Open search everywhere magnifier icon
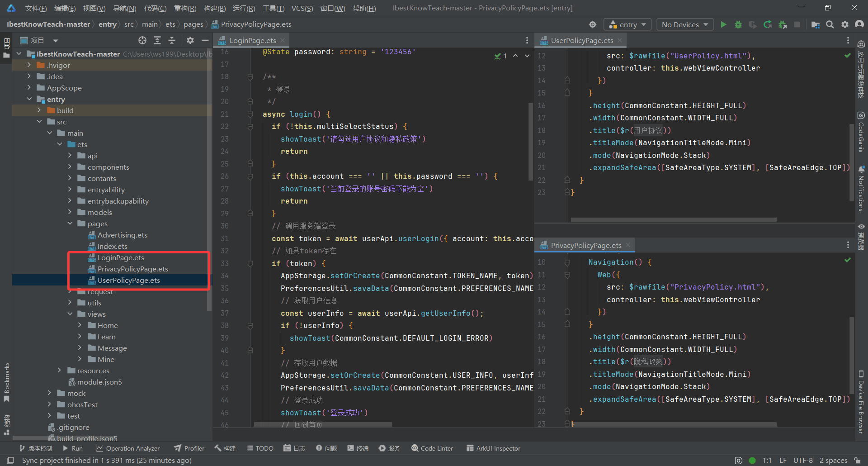The height and width of the screenshot is (466, 868). click(830, 24)
